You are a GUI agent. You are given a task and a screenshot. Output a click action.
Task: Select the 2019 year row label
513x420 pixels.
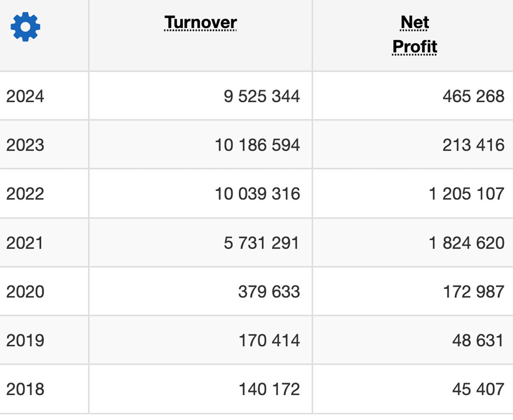25,340
